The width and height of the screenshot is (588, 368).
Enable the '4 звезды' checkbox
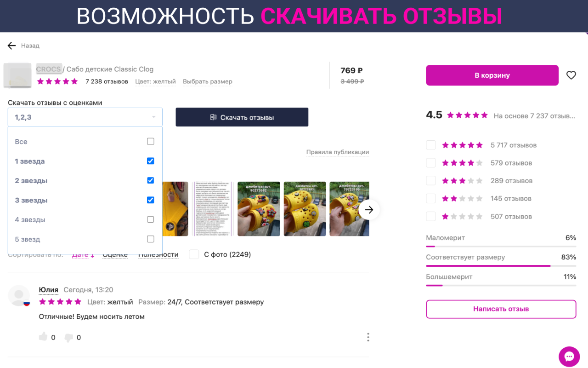(150, 219)
